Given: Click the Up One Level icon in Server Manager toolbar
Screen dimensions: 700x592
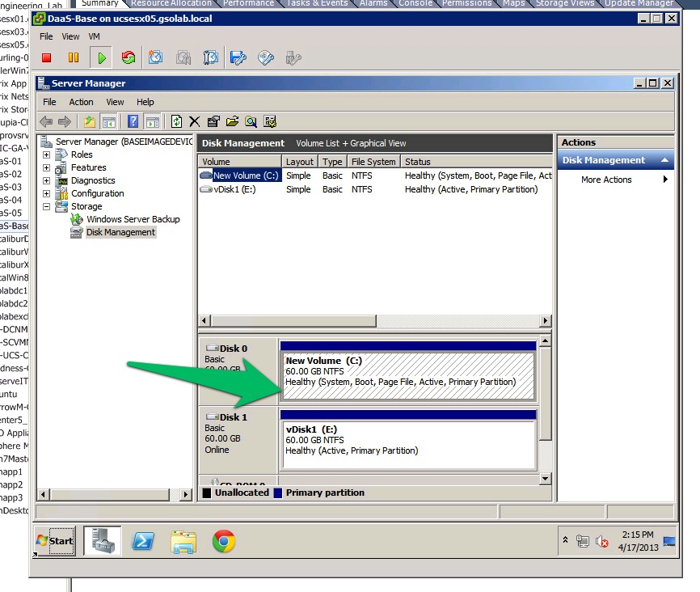Looking at the screenshot, I should (90, 121).
